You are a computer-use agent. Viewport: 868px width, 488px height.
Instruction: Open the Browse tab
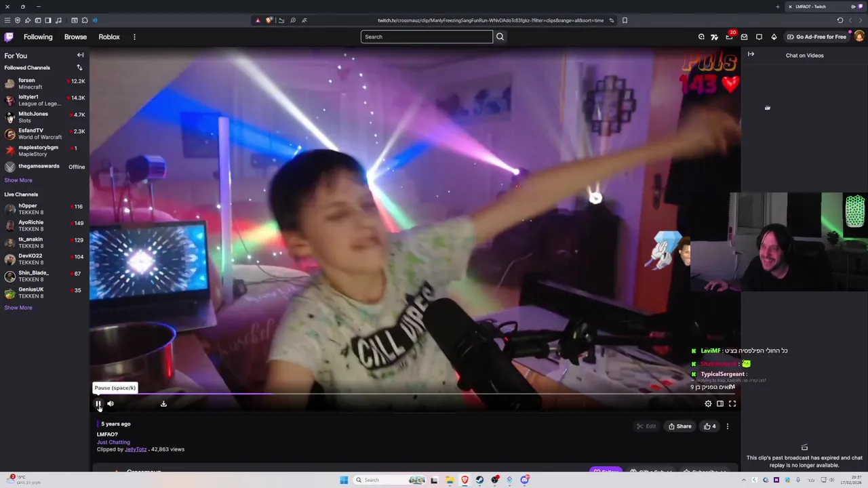click(x=75, y=37)
